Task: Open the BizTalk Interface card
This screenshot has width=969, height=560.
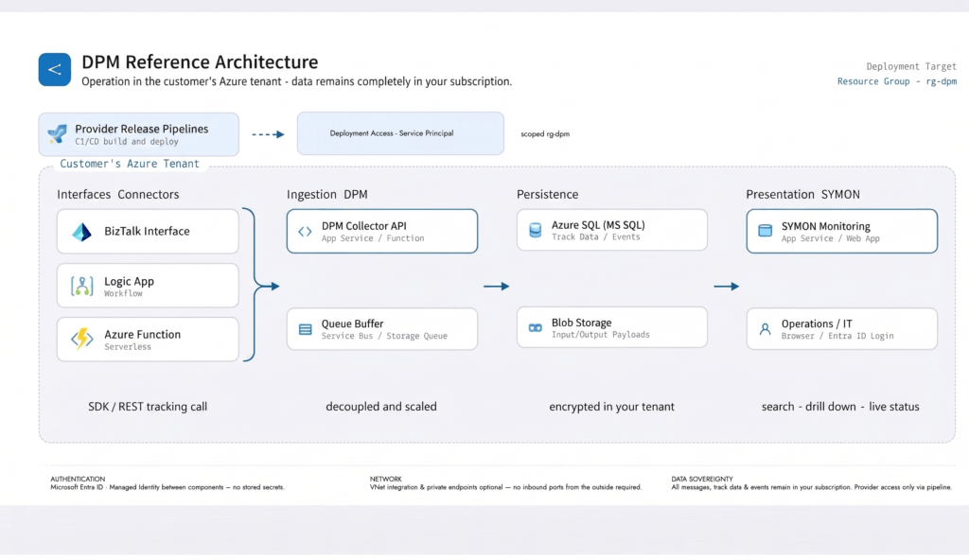Action: 148,231
